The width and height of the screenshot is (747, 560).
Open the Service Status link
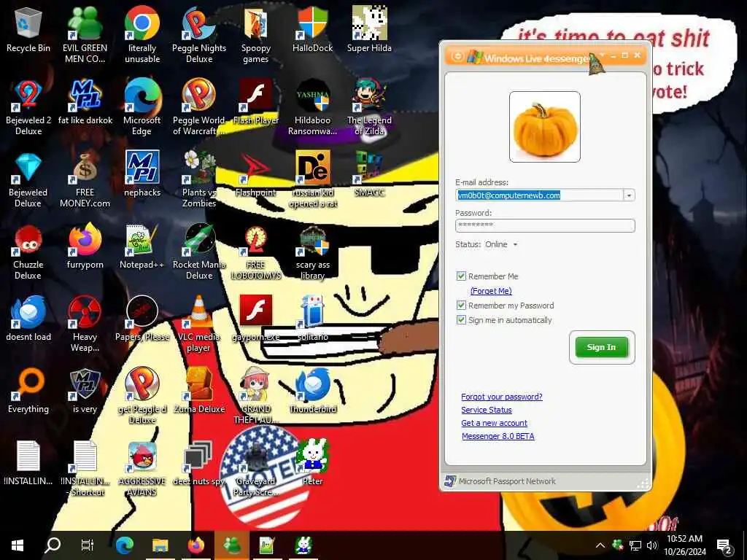coord(487,410)
